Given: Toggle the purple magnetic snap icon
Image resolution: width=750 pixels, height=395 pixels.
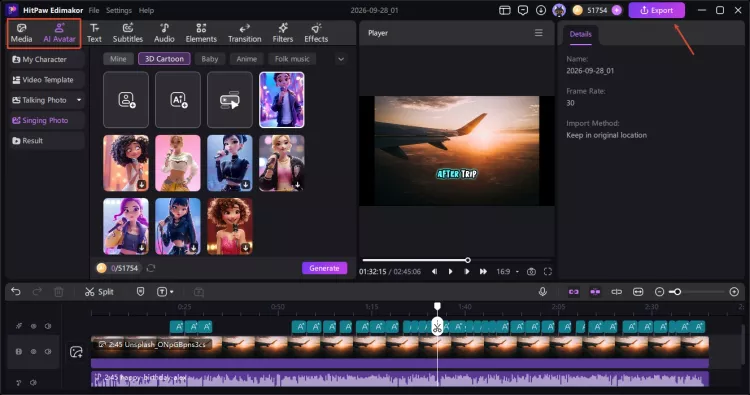Looking at the screenshot, I should pos(595,292).
